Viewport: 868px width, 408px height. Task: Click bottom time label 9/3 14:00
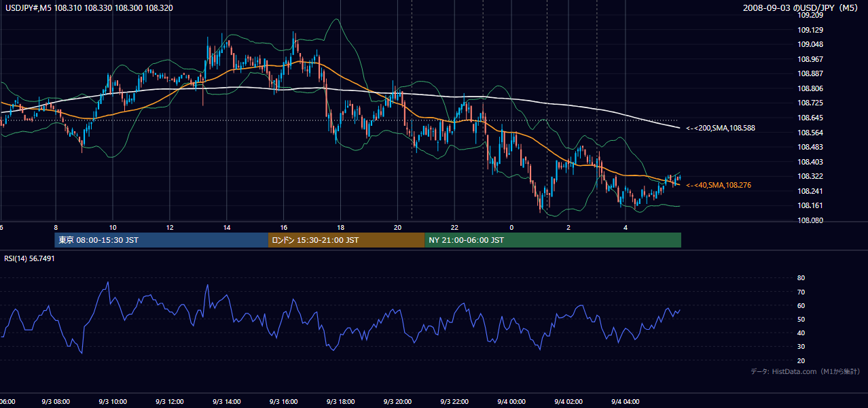227,402
